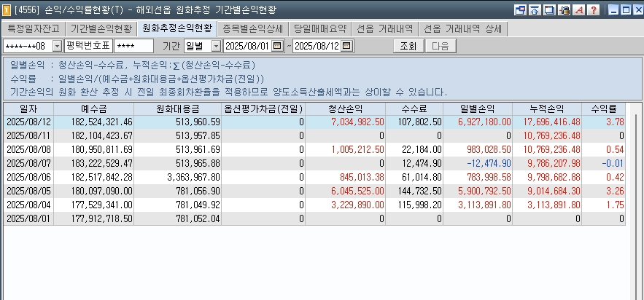
Task: Click the daily loss value -12,474.90
Action: tap(489, 164)
